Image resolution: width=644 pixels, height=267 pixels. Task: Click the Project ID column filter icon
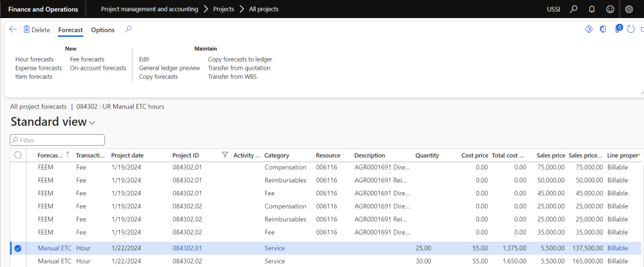[x=225, y=155]
